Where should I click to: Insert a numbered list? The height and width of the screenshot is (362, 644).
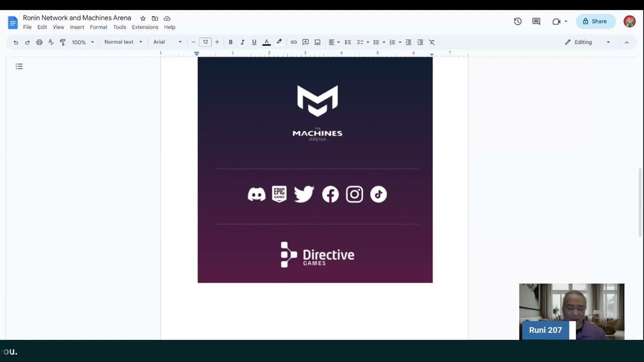(392, 42)
